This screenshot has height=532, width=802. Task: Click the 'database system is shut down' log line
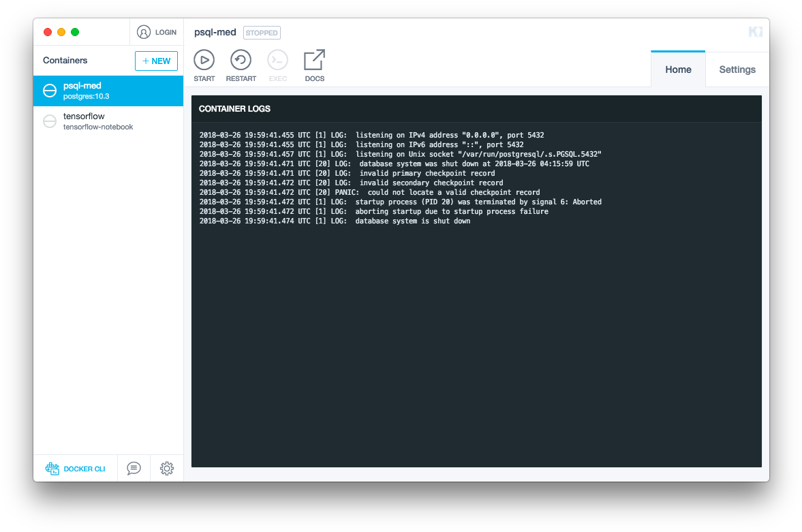coord(335,221)
